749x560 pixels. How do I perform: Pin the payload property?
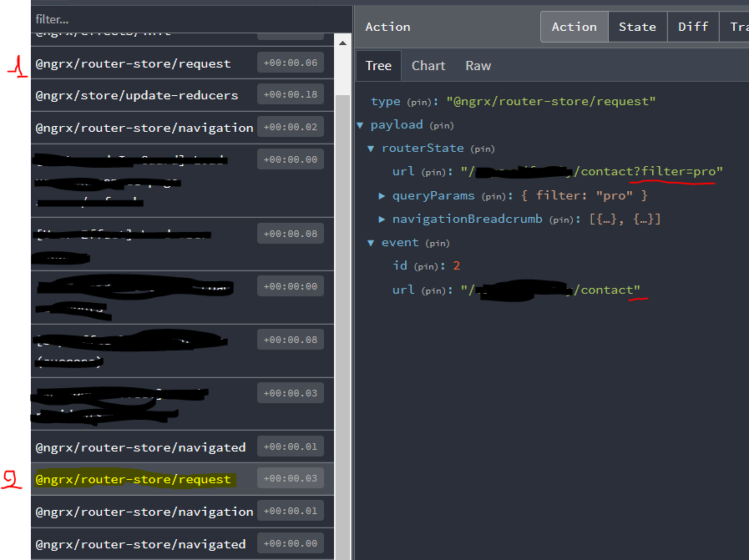(x=442, y=125)
